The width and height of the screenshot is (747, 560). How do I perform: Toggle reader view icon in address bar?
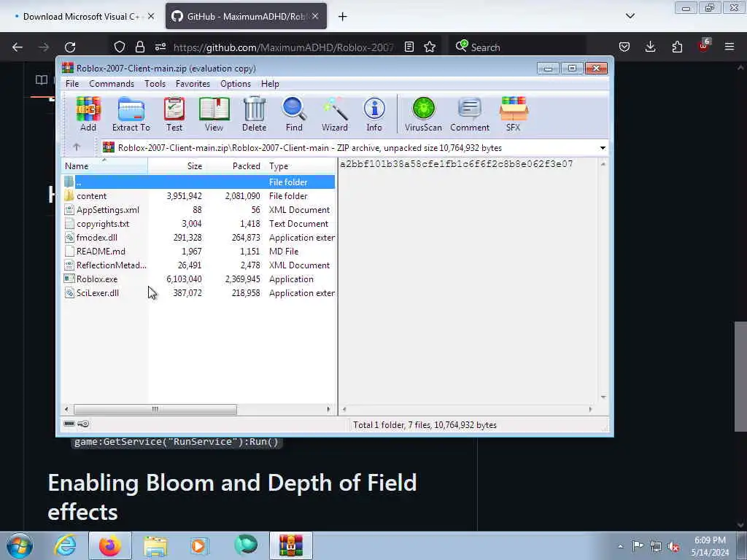tap(409, 47)
